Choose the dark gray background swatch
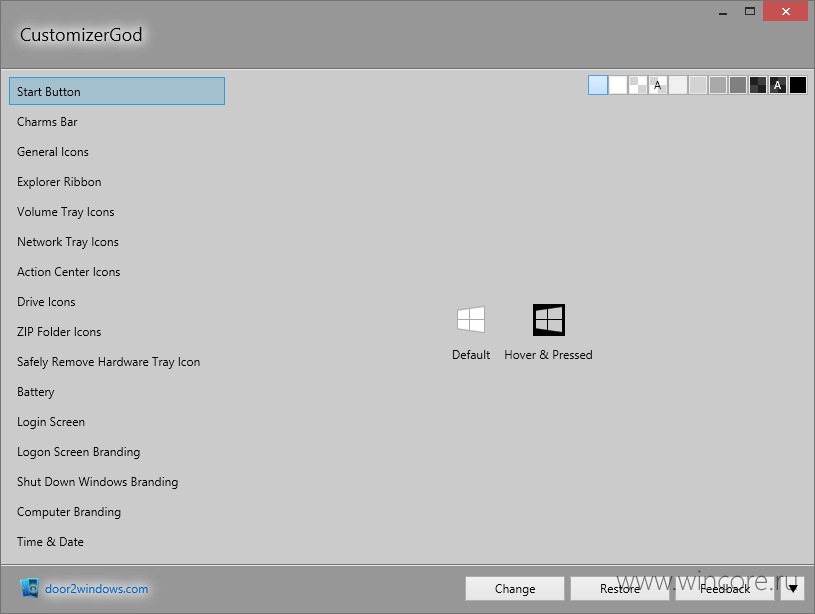815x614 pixels. tap(738, 85)
